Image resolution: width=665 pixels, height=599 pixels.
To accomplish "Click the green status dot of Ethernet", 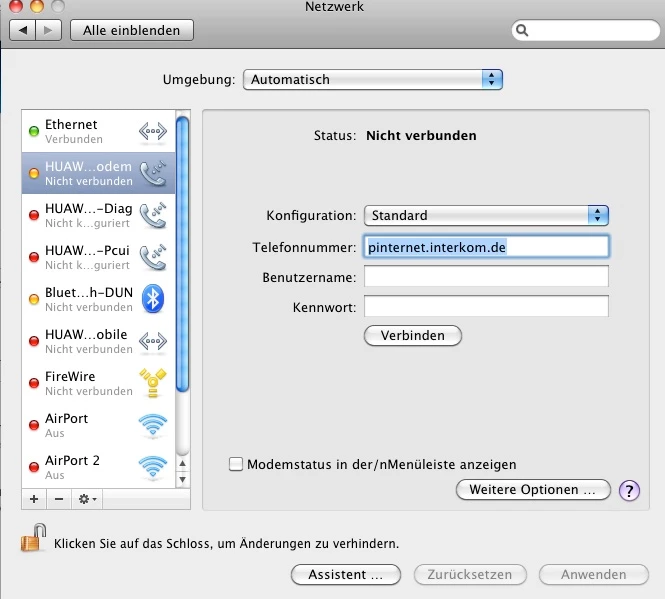I will coord(34,131).
